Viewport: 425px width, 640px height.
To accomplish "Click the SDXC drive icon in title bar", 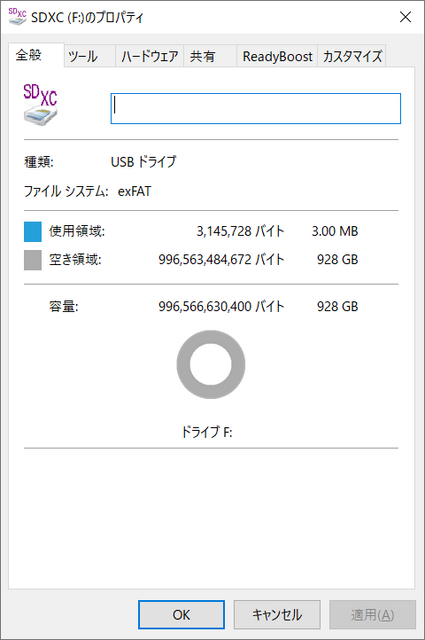I will 17,17.
